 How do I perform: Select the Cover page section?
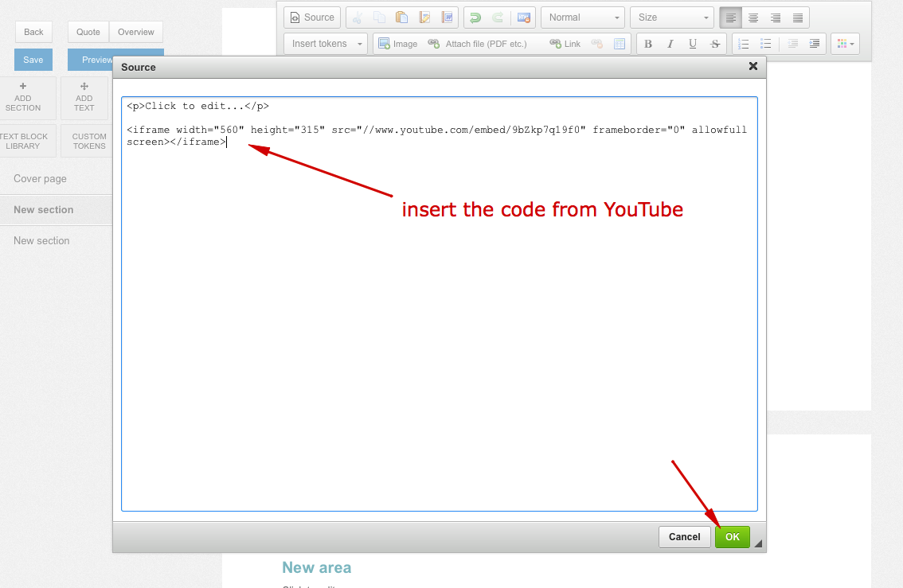41,179
